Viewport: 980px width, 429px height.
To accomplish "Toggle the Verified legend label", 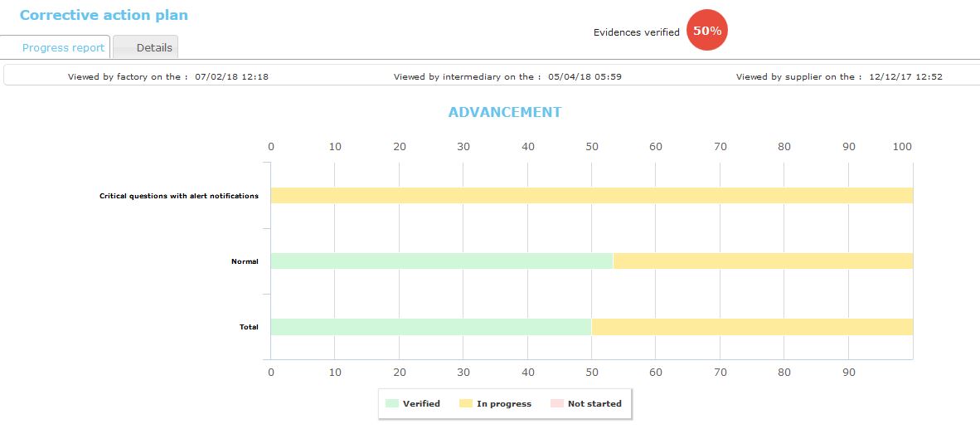I will coord(421,403).
